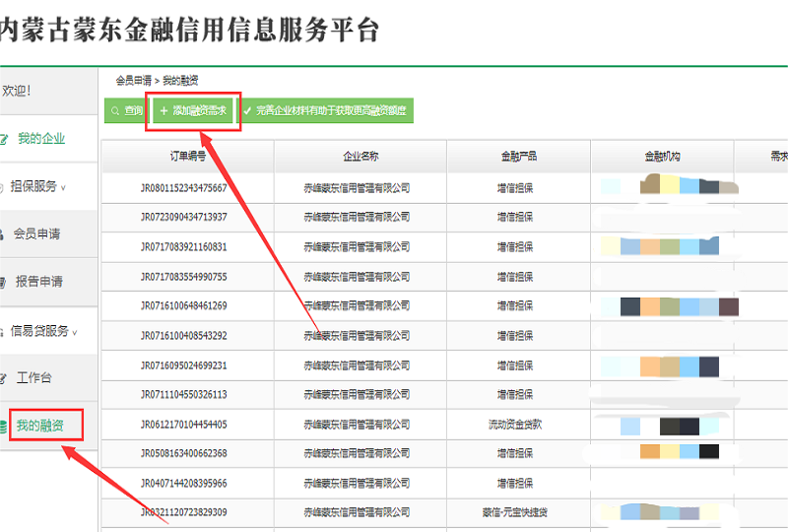
Task: Click the 添加融资需求 button
Action: [x=193, y=111]
